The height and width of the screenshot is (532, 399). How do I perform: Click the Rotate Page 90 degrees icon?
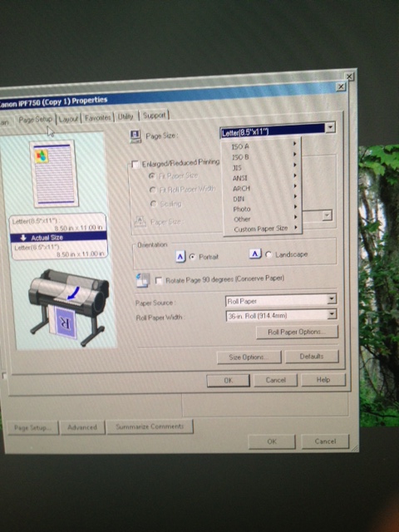(x=143, y=280)
